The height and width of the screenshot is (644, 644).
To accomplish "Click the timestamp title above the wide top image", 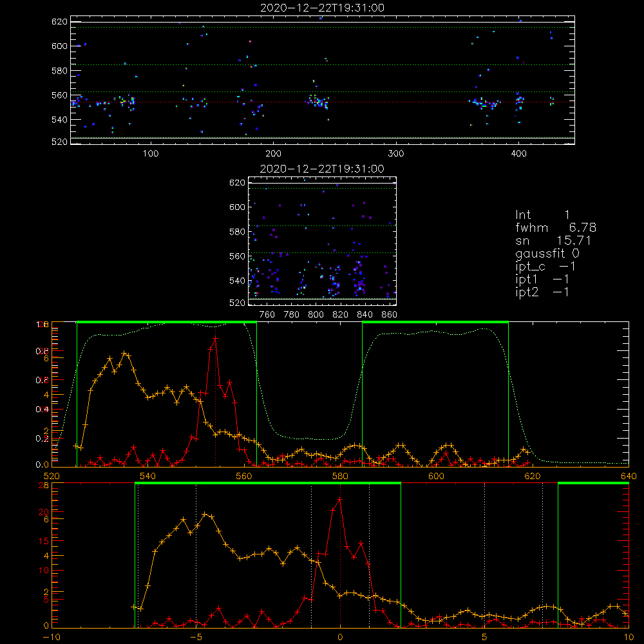I will (x=323, y=8).
